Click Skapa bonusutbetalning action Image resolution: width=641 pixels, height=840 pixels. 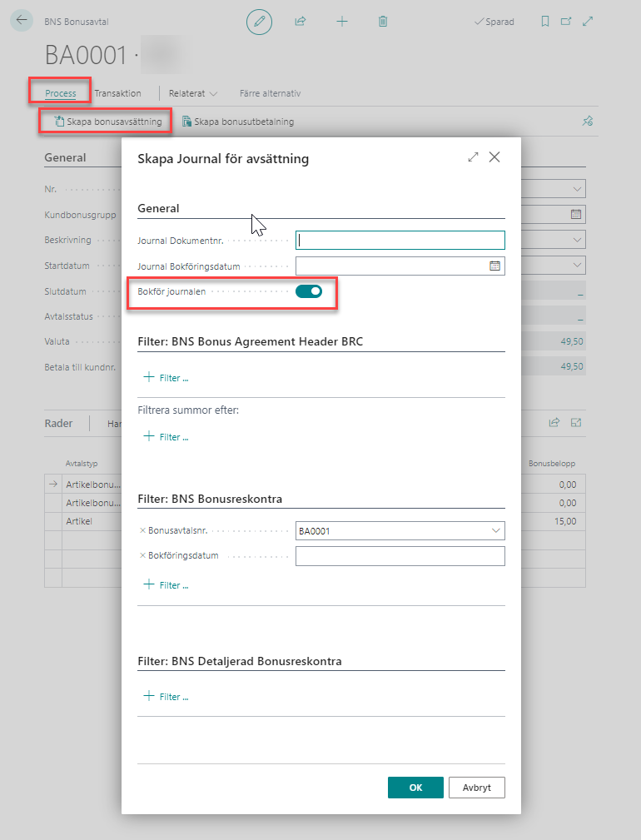238,122
